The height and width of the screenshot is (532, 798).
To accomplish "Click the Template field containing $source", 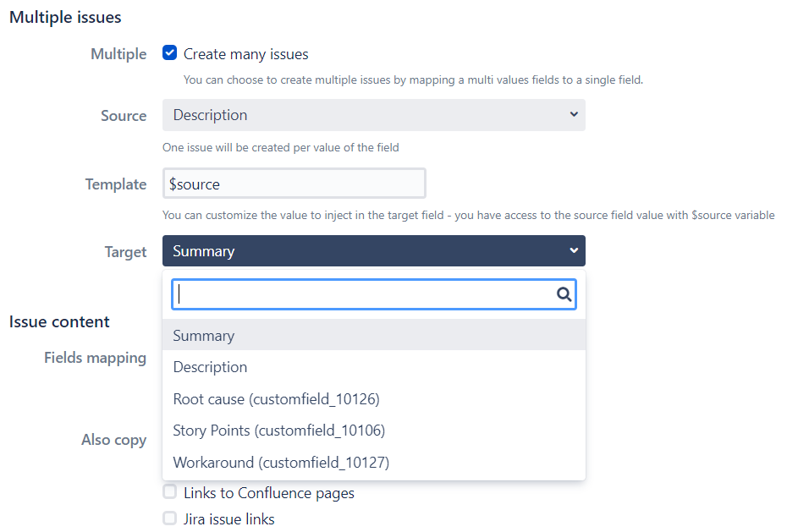I will [294, 184].
